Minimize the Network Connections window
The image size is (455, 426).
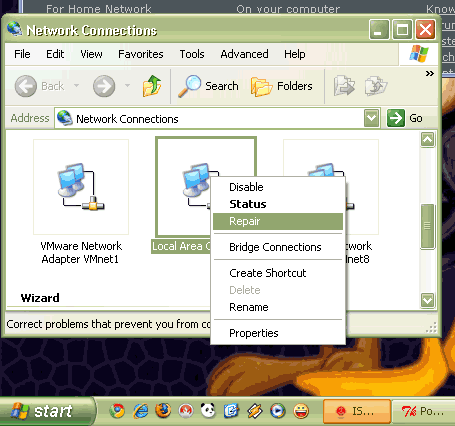pos(379,30)
